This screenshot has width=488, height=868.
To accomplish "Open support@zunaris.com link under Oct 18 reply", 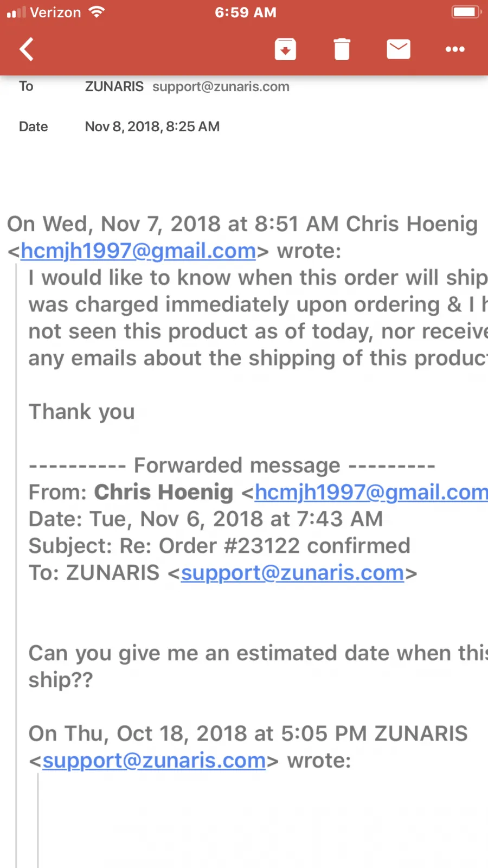I will tap(154, 761).
